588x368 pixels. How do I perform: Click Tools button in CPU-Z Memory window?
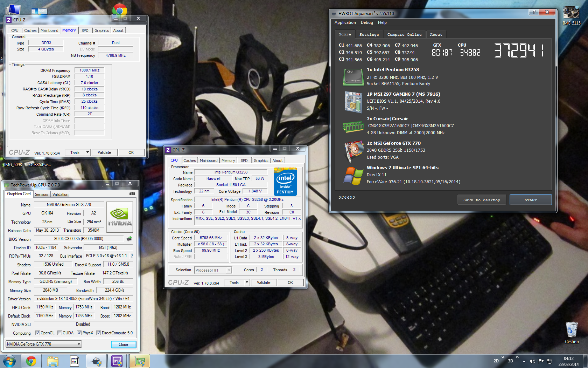[75, 152]
